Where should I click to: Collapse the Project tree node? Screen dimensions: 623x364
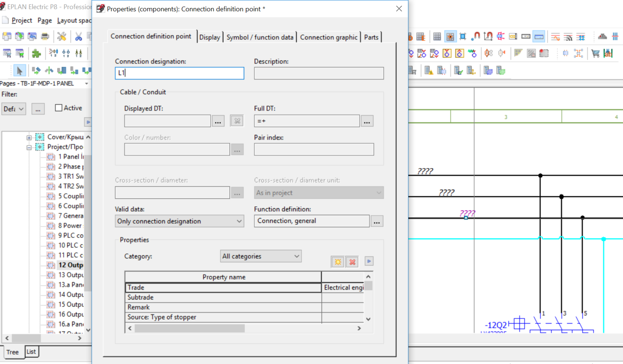coord(29,147)
